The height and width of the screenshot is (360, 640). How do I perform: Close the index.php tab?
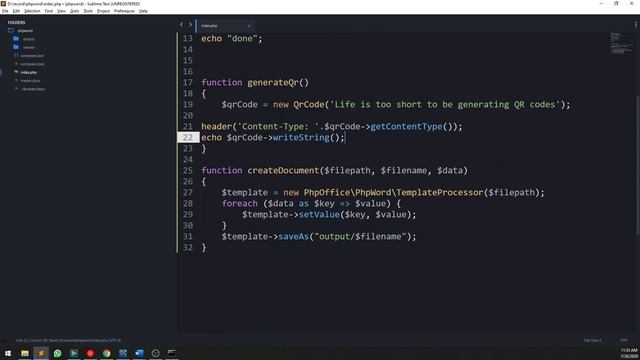(249, 26)
